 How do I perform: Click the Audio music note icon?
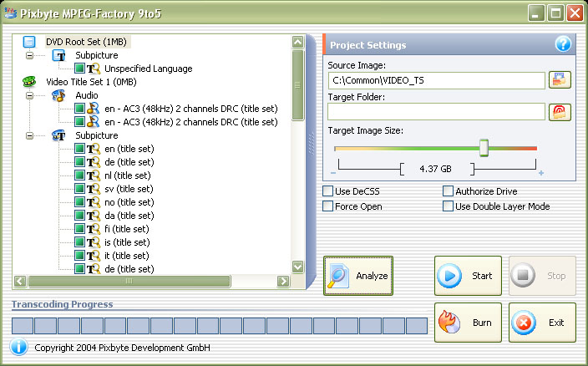pyautogui.click(x=58, y=95)
